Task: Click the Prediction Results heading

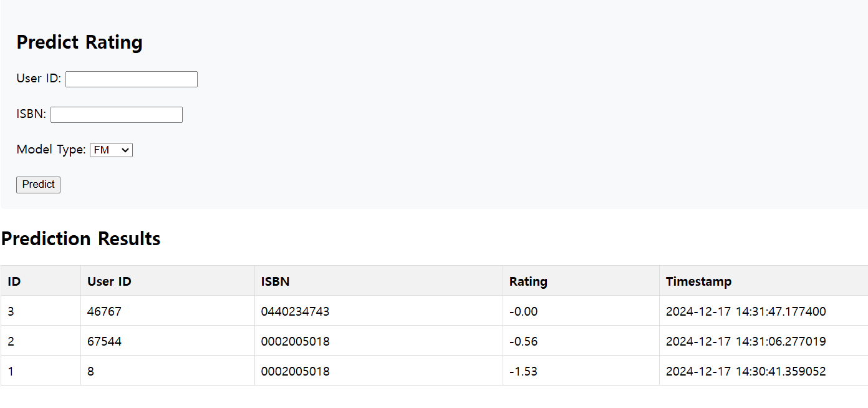Action: click(x=80, y=239)
